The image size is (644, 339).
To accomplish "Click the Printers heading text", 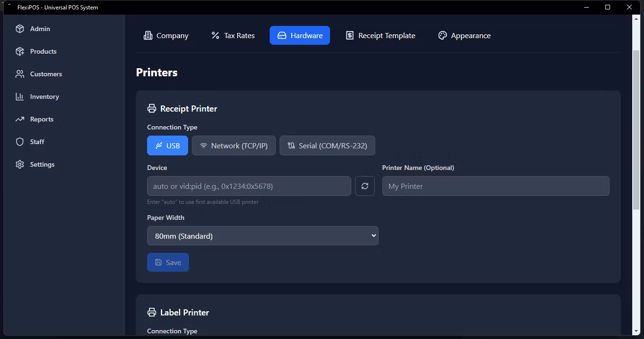I will (157, 73).
